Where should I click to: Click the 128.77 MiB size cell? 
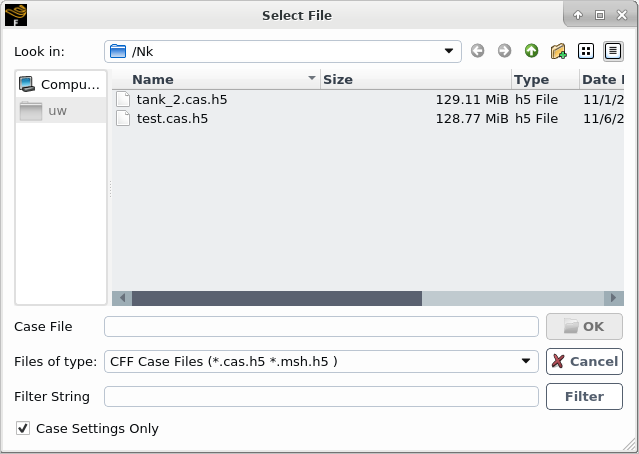472,119
